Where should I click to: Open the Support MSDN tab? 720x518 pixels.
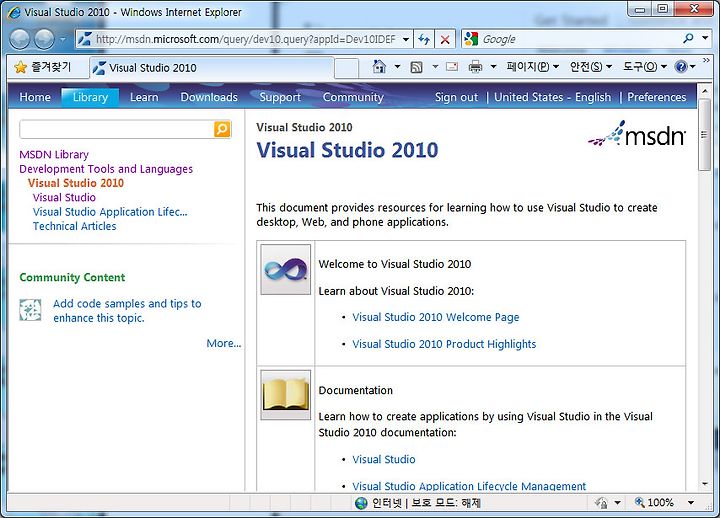pyautogui.click(x=280, y=97)
